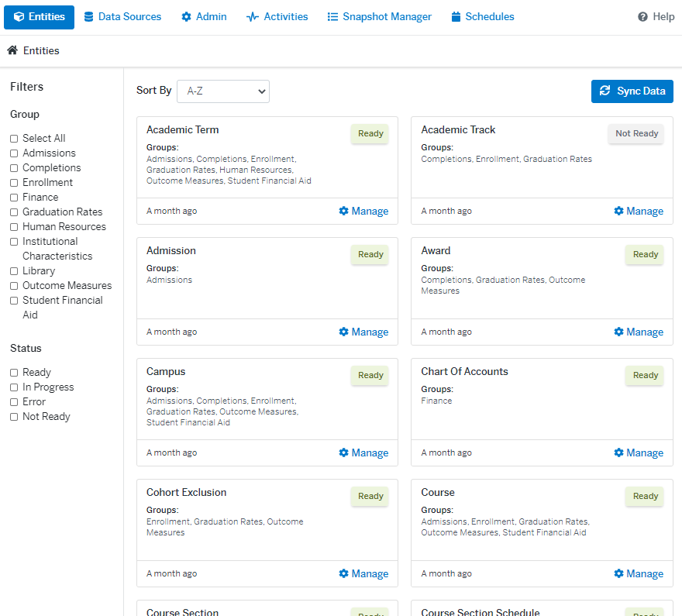Check the Outcome Measures group filter
Screen dimensions: 682x616
14,286
